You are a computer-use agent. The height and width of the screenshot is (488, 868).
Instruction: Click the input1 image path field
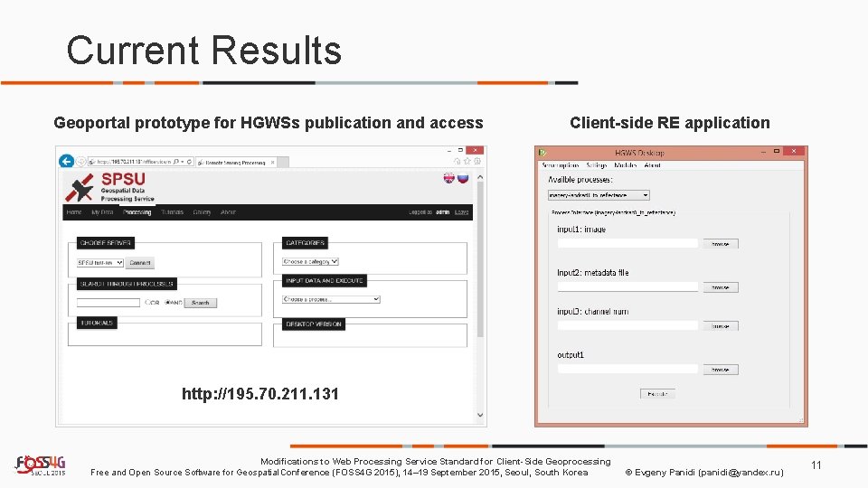[x=627, y=243]
